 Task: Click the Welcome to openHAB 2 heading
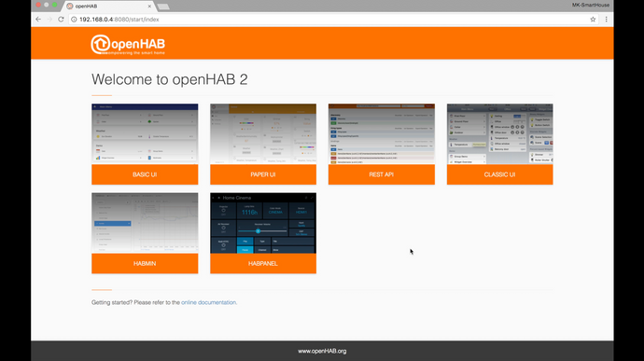pyautogui.click(x=169, y=79)
